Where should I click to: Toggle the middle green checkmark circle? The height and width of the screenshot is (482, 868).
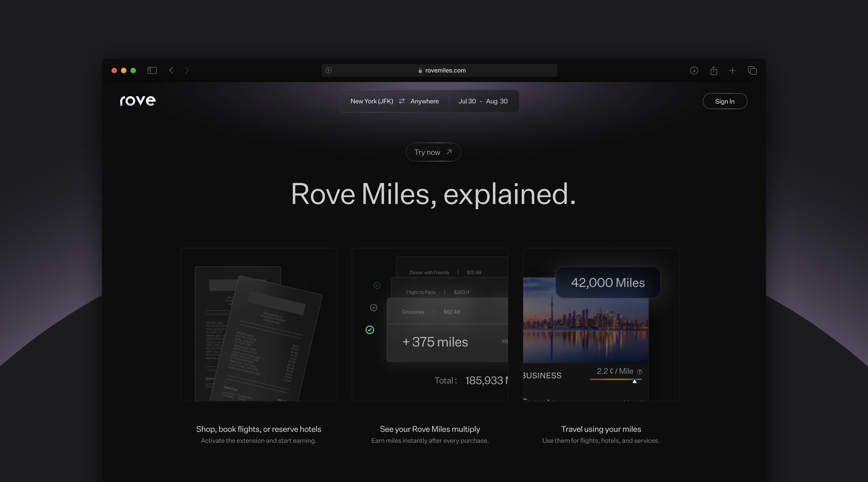click(x=373, y=308)
